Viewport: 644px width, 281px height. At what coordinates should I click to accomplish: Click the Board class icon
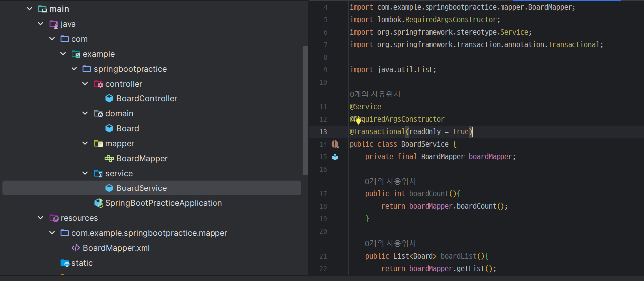tap(109, 128)
